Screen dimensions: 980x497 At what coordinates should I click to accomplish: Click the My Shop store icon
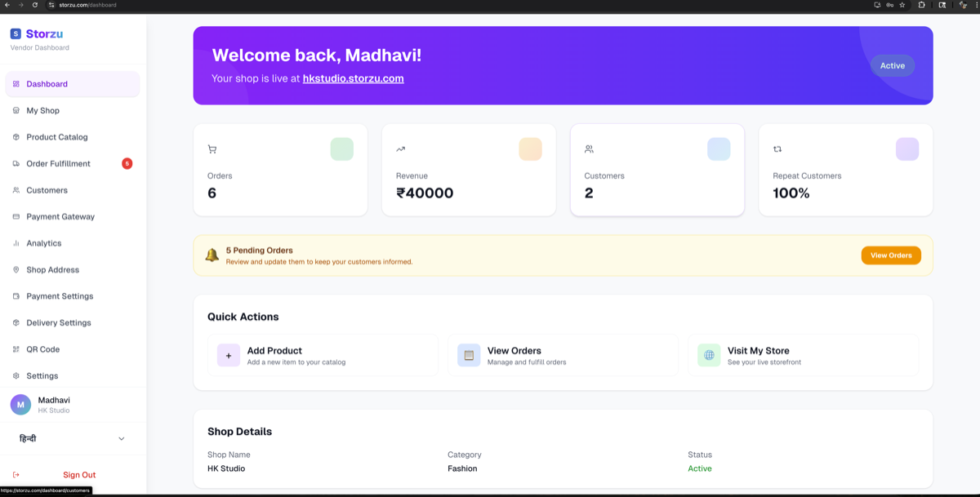pos(16,110)
